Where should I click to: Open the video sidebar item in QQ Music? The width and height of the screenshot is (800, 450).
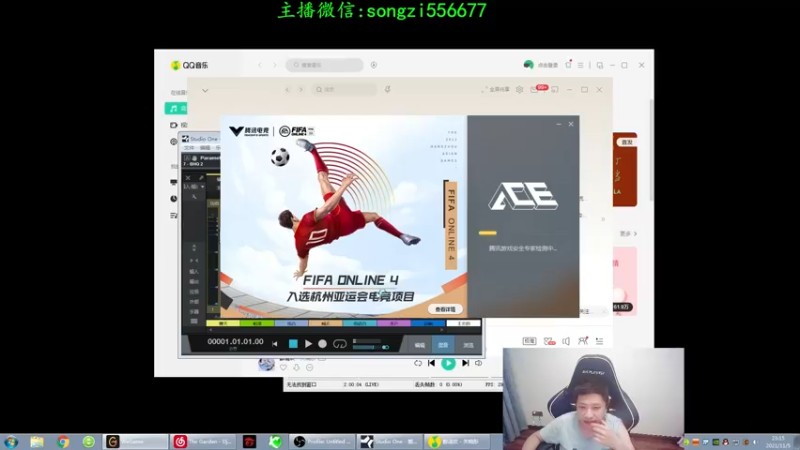(178, 125)
